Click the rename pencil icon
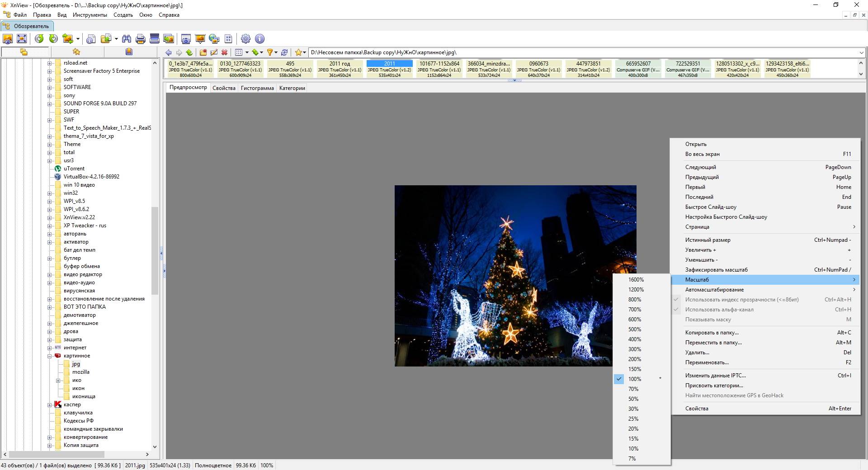Image resolution: width=868 pixels, height=470 pixels. coord(214,52)
